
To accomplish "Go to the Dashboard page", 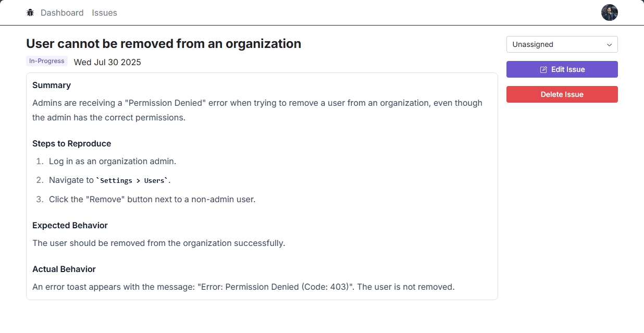I will click(62, 13).
